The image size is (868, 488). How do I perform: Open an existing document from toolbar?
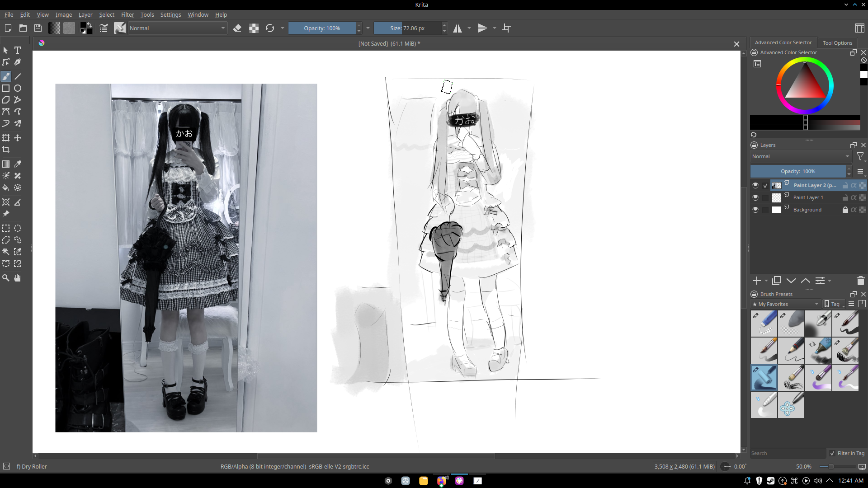(x=23, y=28)
